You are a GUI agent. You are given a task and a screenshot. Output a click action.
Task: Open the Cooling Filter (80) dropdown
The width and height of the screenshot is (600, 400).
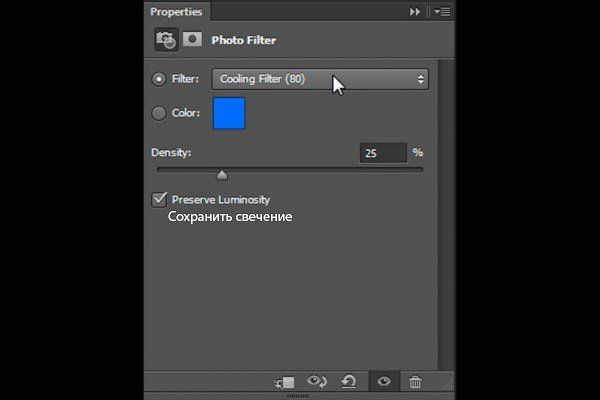point(320,79)
